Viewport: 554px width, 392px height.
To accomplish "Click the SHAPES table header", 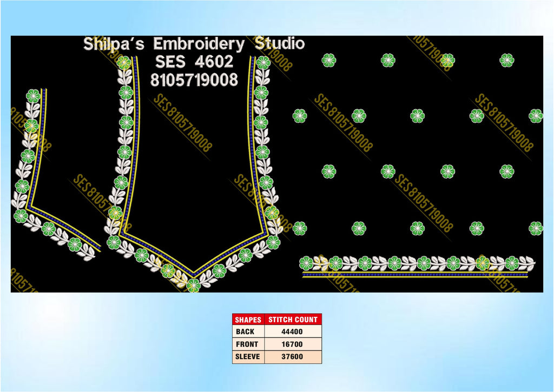I will [248, 320].
